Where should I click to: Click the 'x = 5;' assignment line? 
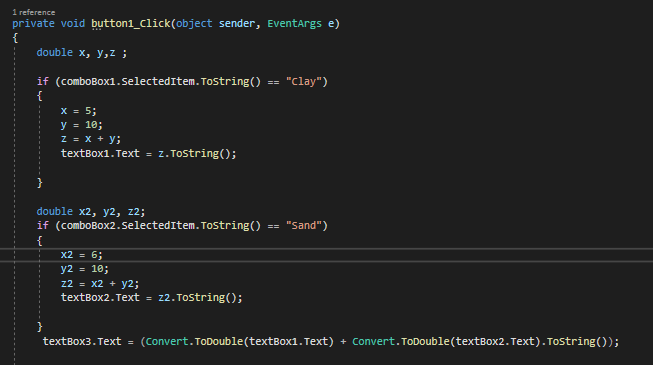(79, 111)
